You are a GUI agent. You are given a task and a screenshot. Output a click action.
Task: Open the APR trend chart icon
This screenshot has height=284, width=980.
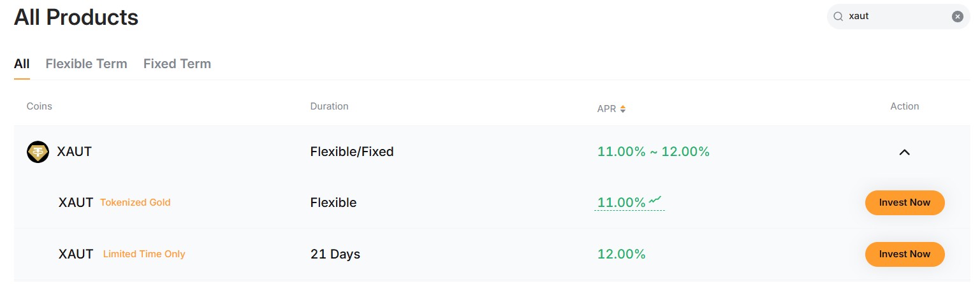[x=655, y=201]
